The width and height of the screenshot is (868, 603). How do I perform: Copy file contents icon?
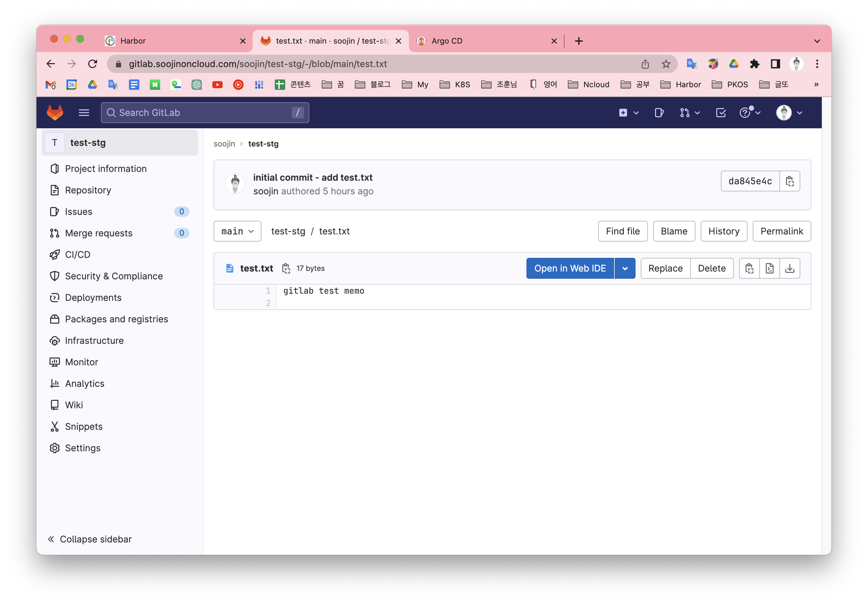749,268
